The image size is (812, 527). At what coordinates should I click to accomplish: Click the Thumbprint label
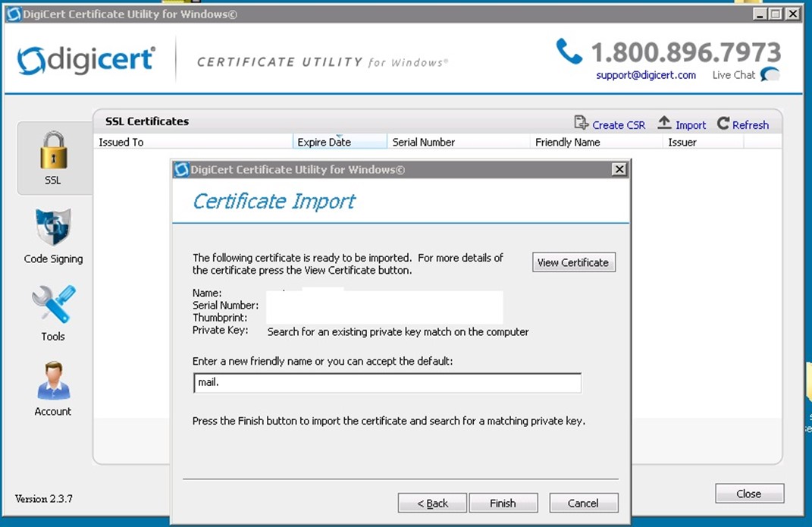(x=220, y=318)
